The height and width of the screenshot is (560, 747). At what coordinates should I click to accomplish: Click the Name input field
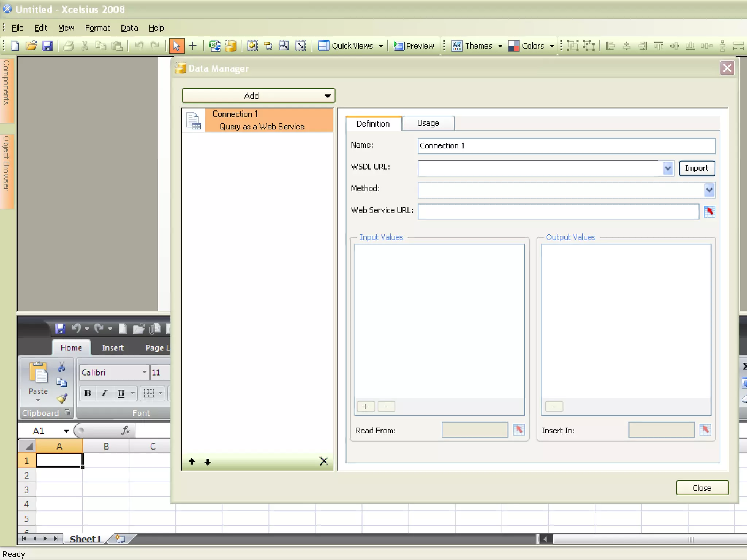[x=566, y=145]
